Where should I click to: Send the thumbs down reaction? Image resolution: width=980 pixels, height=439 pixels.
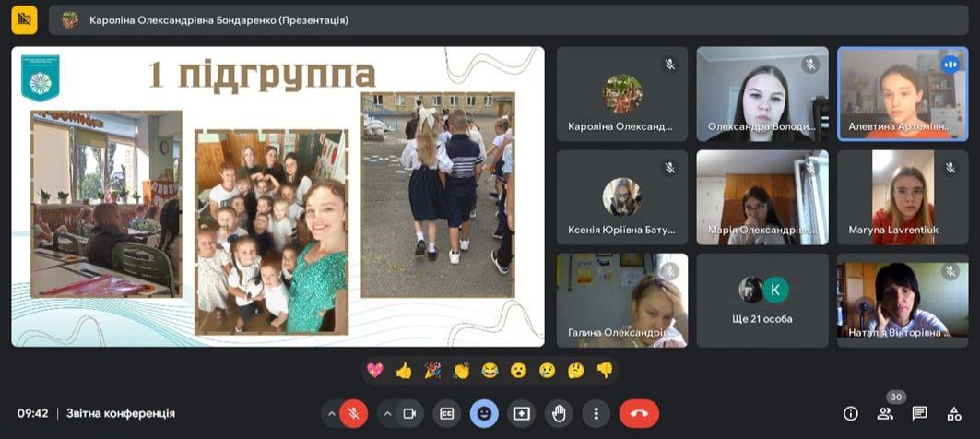pyautogui.click(x=605, y=371)
